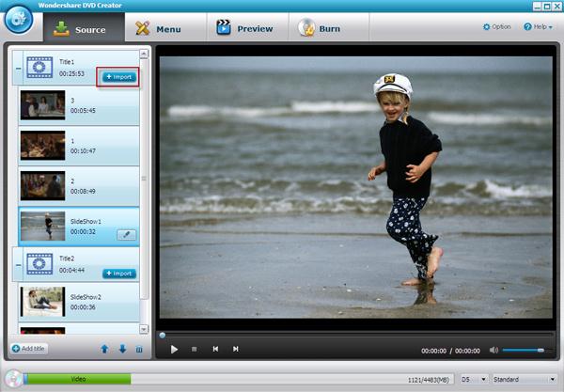Click the SlideShow2 label

pos(86,297)
